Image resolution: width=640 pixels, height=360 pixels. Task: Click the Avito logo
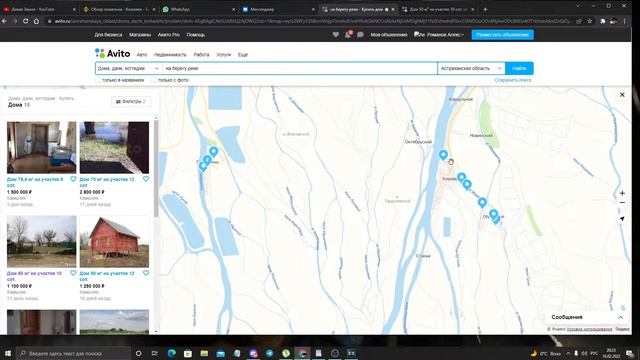[x=112, y=53]
